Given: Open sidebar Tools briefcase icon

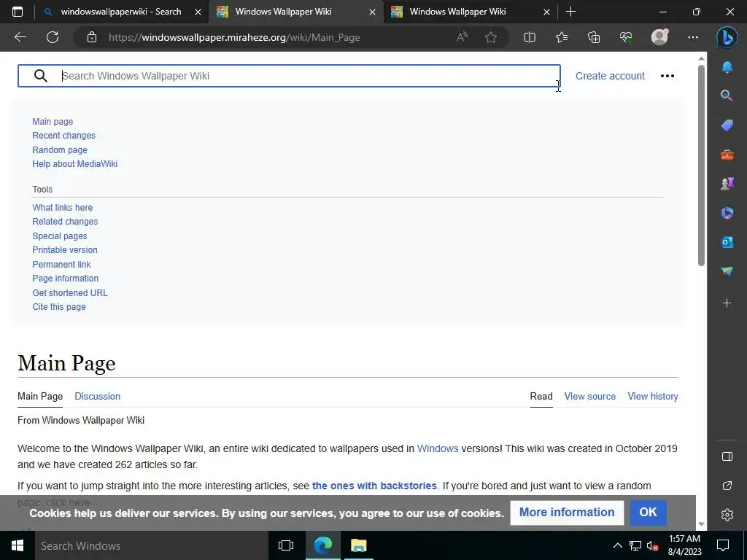Looking at the screenshot, I should pos(727,155).
